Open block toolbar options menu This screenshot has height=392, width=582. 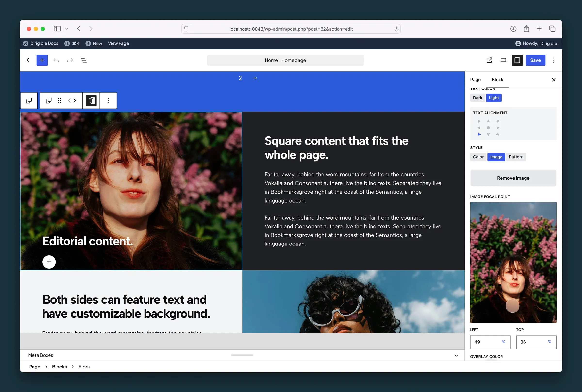(108, 100)
